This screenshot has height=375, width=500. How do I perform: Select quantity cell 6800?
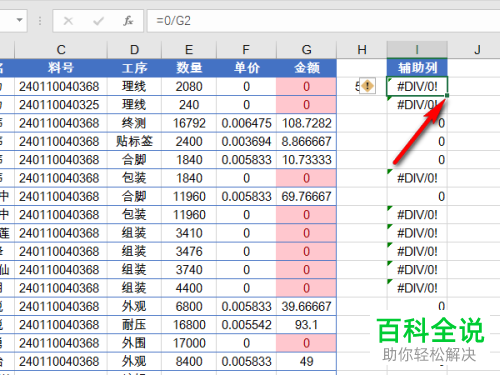[x=189, y=306]
